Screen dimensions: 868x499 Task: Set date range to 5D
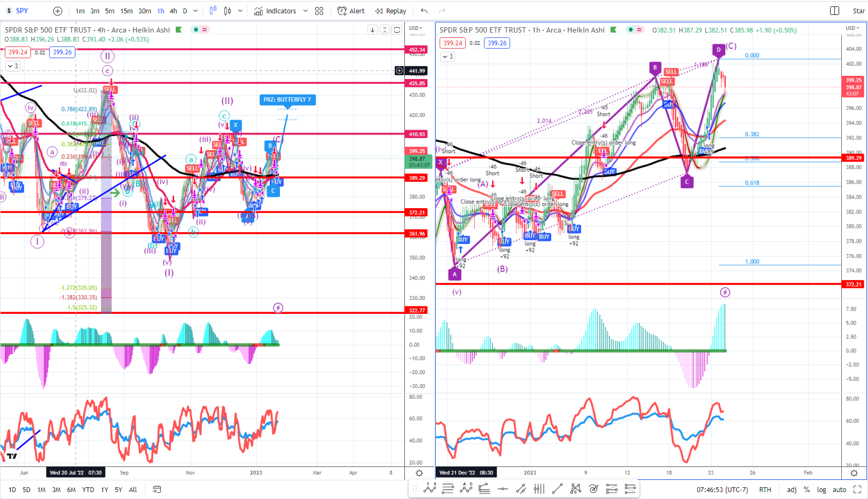coord(27,489)
